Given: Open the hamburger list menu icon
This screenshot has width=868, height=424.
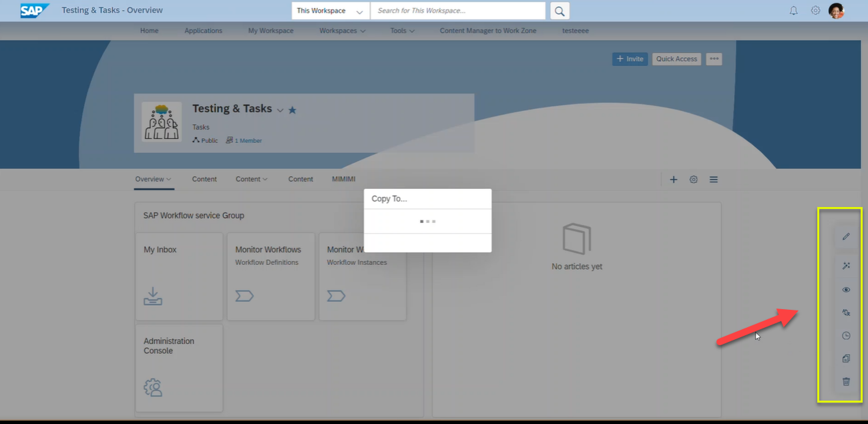Looking at the screenshot, I should [714, 180].
